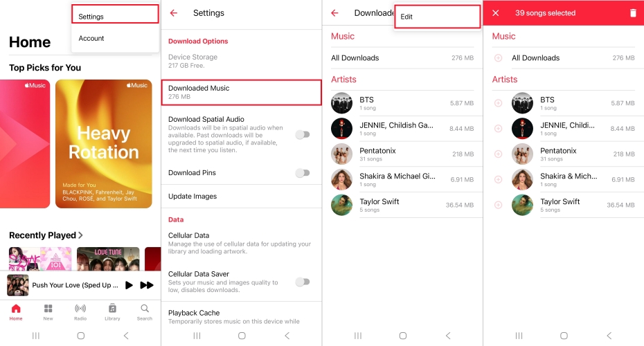Tap Android recents button on Downloaded screen
644x346 pixels.
click(358, 336)
